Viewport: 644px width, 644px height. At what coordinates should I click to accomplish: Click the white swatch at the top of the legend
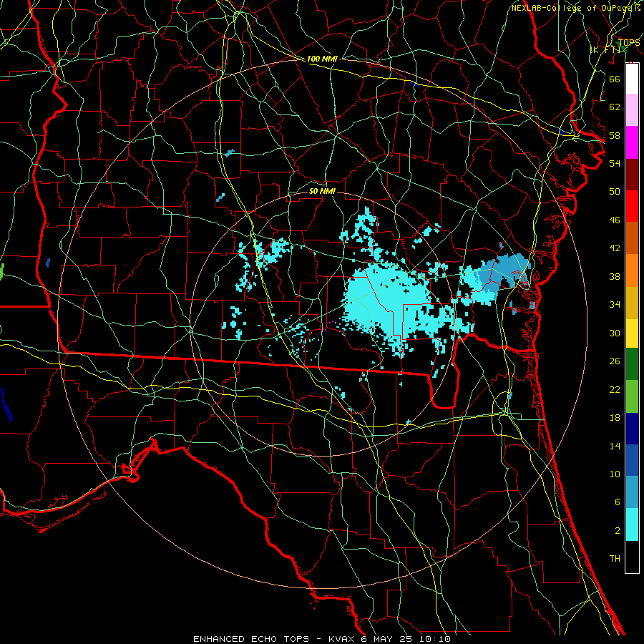point(632,79)
